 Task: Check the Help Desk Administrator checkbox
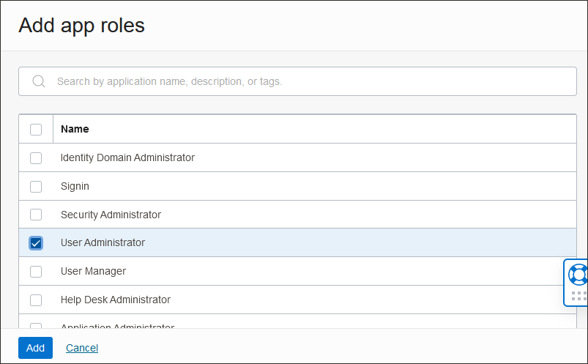click(x=36, y=300)
